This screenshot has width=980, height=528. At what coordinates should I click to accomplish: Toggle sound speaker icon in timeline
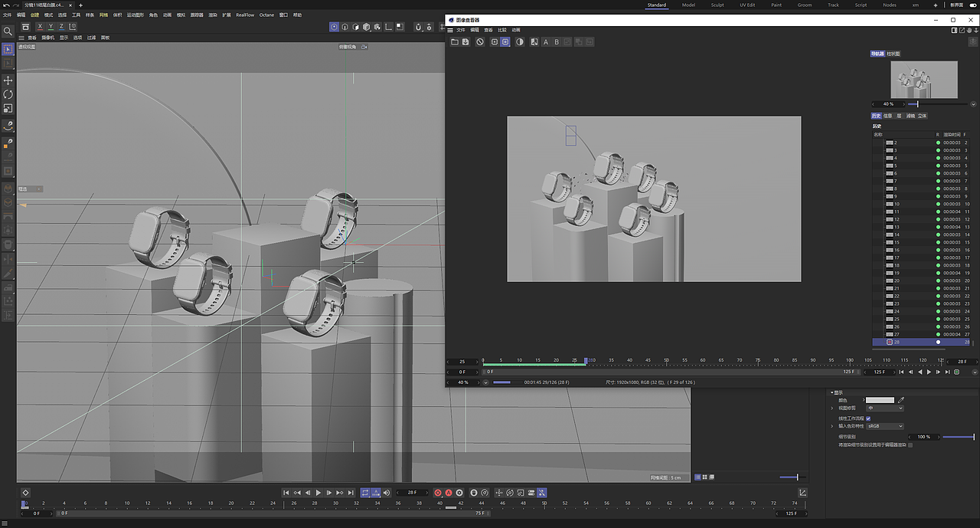pos(386,493)
